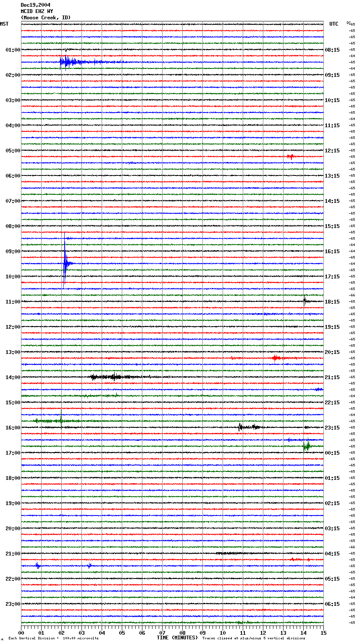Viewport: 357px width, 644px height.
Task: Click the 12:15 UTC time label
Action: (332, 150)
